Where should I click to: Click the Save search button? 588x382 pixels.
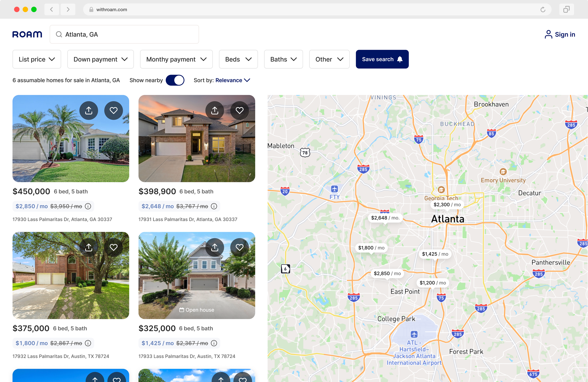click(382, 59)
